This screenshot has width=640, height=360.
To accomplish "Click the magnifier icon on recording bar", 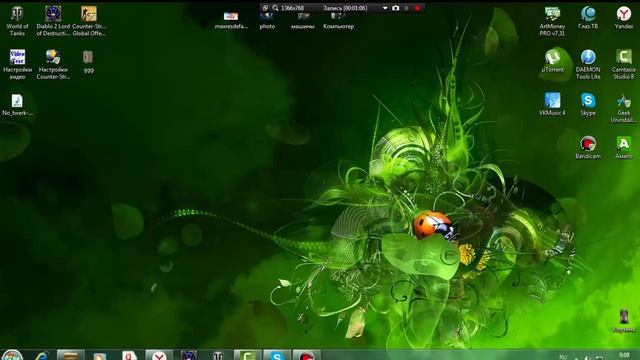I will 276,8.
